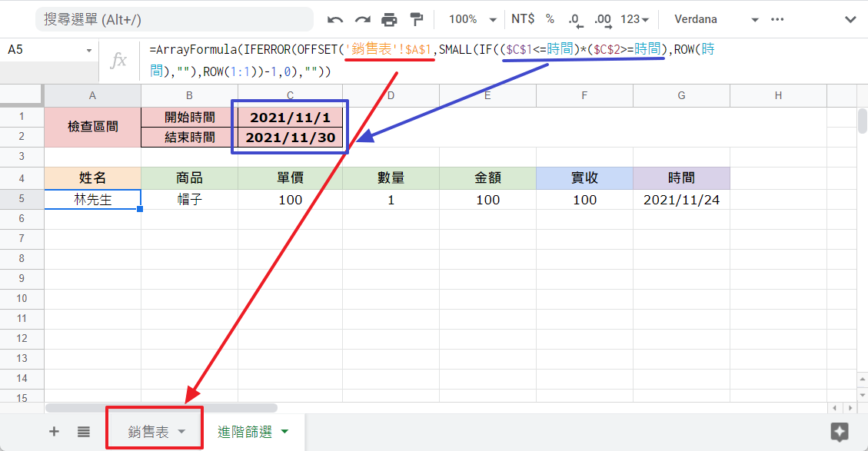Expand the Name box dropdown arrow
868x451 pixels.
pos(88,51)
